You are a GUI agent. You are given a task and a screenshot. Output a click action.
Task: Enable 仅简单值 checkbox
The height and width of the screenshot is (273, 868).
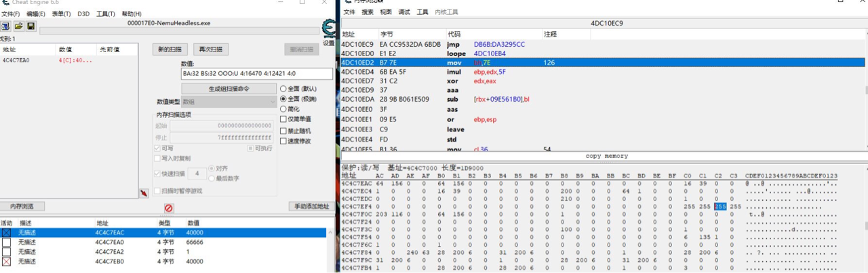click(283, 119)
